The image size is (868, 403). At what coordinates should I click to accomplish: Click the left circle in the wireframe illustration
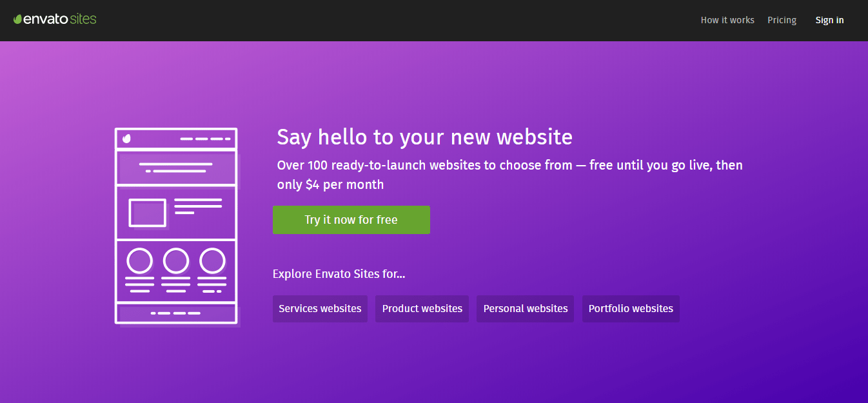[x=139, y=261]
